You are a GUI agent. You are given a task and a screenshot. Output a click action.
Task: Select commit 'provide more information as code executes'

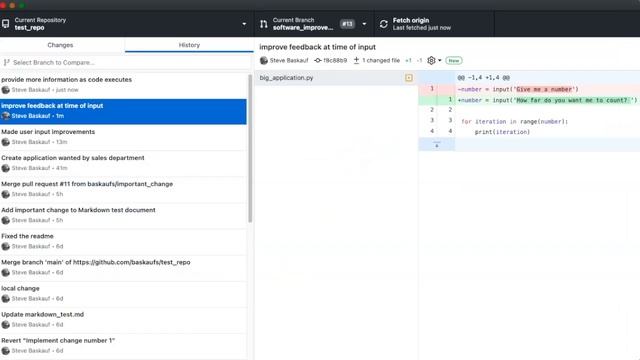(123, 84)
